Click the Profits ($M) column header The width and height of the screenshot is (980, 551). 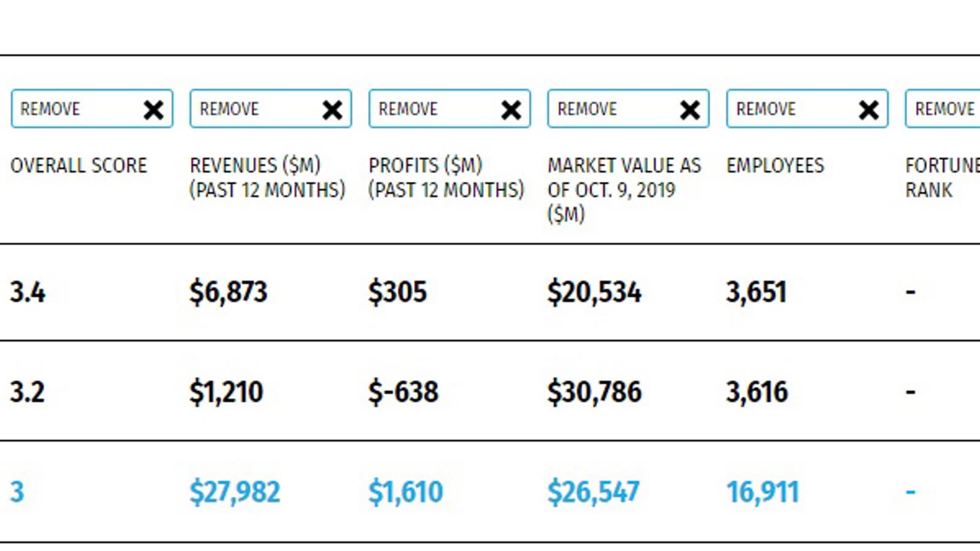[446, 178]
